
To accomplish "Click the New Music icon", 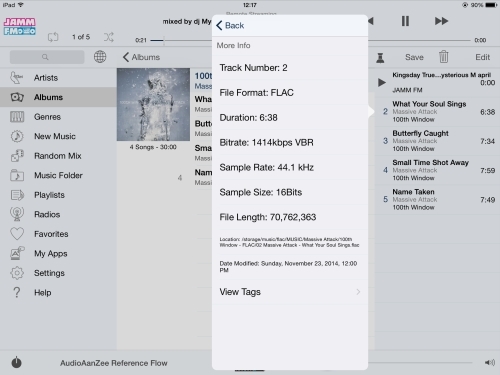I will 17,136.
